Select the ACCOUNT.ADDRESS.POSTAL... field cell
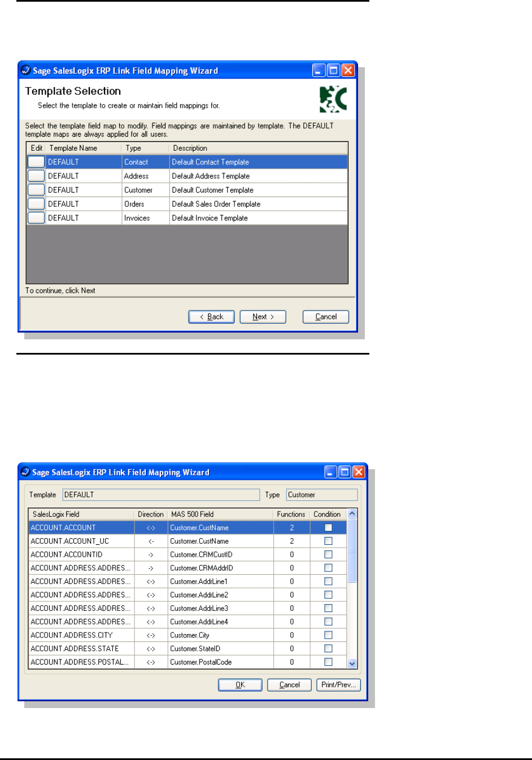This screenshot has width=532, height=760. click(x=81, y=662)
